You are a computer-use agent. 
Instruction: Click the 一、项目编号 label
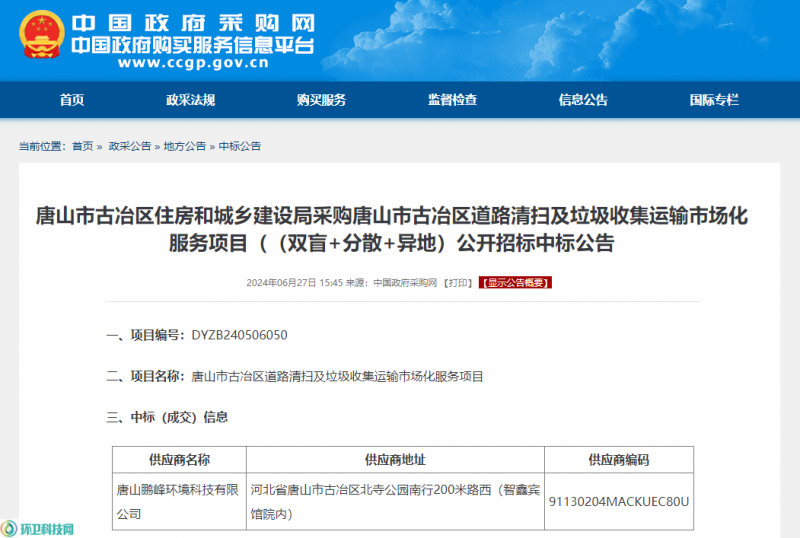point(145,335)
